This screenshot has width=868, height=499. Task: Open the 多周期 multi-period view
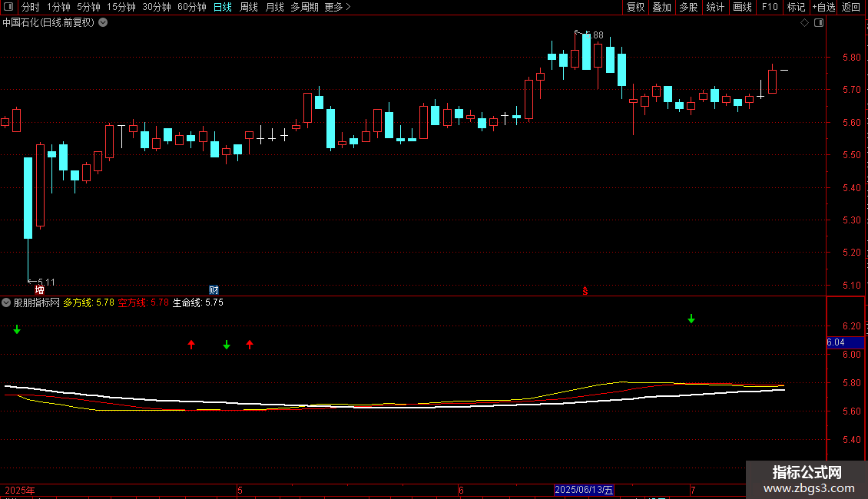click(x=304, y=7)
